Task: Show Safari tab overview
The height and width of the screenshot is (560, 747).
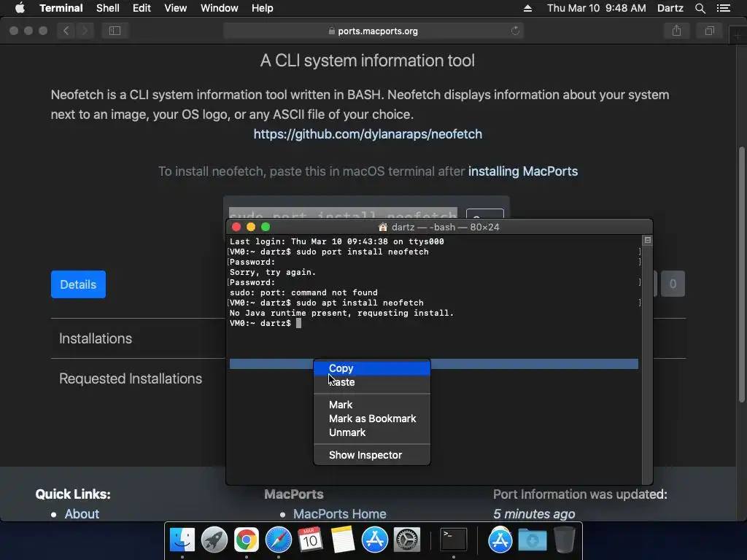Action: [709, 31]
